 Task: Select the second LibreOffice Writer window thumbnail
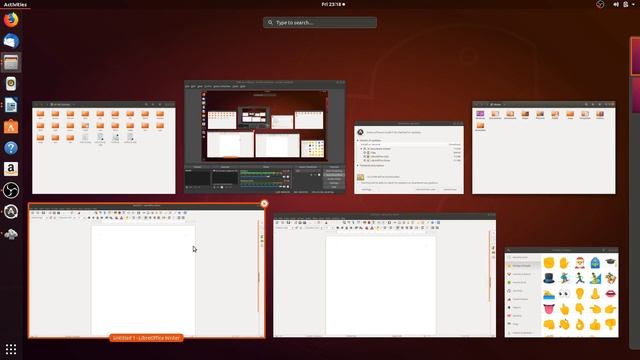click(384, 275)
